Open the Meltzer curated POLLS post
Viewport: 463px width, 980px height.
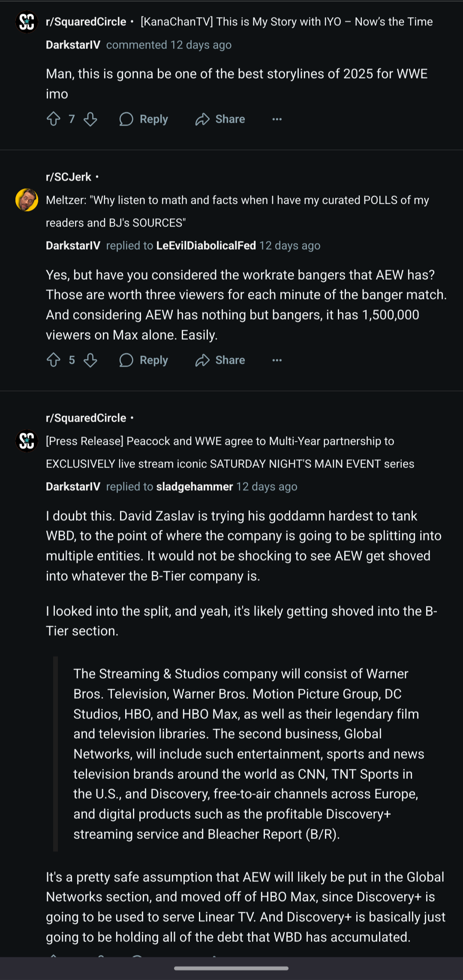[237, 211]
